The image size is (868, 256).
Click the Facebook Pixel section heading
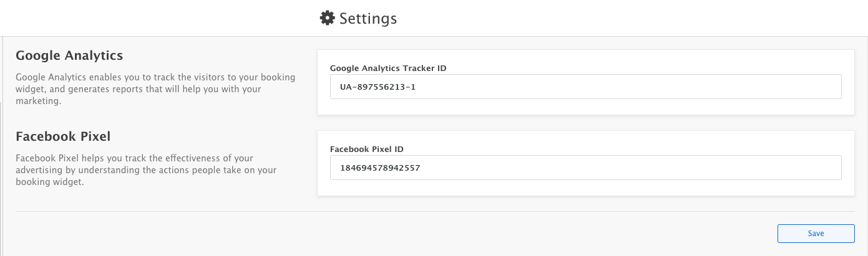coord(63,136)
